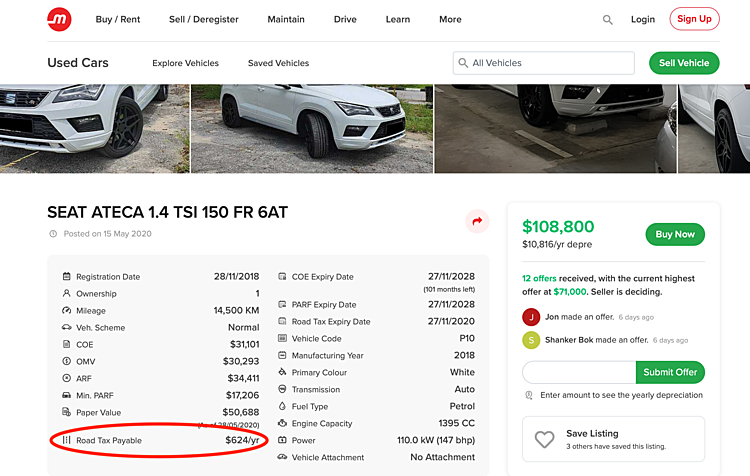Click the red Motorist logo
Viewport: 750px width, 476px height.
59,20
